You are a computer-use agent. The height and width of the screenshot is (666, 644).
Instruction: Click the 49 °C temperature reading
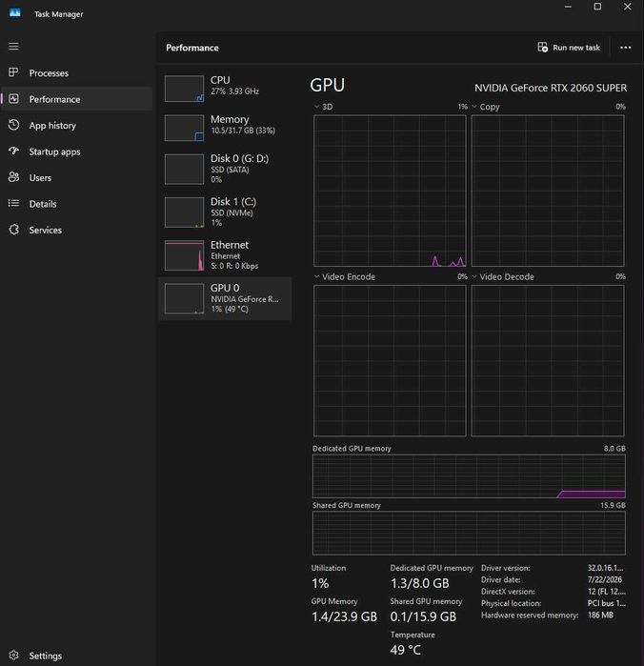pyautogui.click(x=405, y=650)
